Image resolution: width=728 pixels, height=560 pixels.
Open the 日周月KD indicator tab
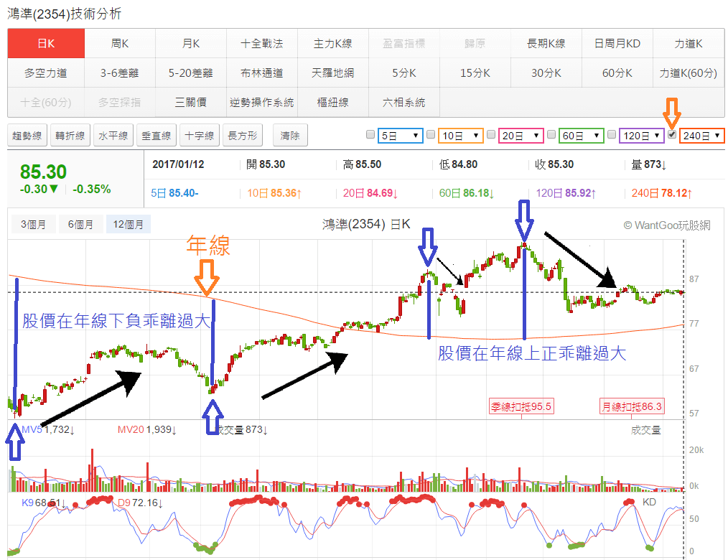[617, 44]
